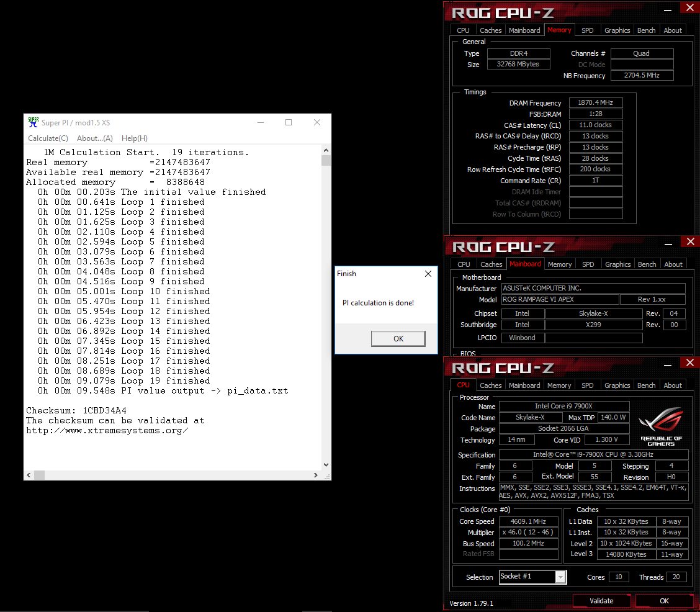
Task: Open Caches tab in bottom CPU-Z window
Action: tap(491, 385)
